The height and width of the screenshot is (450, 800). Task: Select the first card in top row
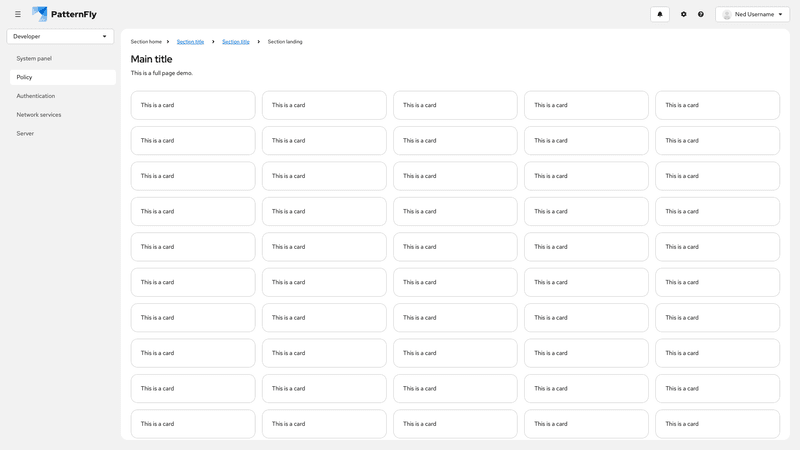(x=193, y=105)
